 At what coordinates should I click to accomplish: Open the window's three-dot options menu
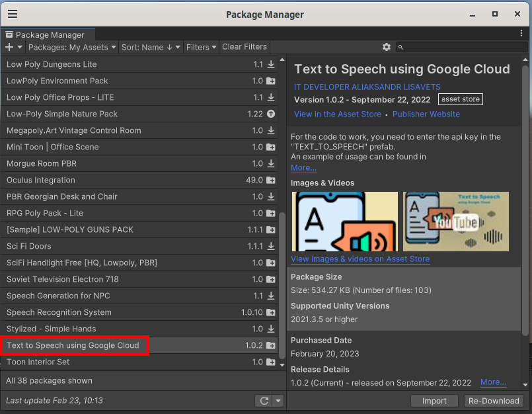pos(521,33)
